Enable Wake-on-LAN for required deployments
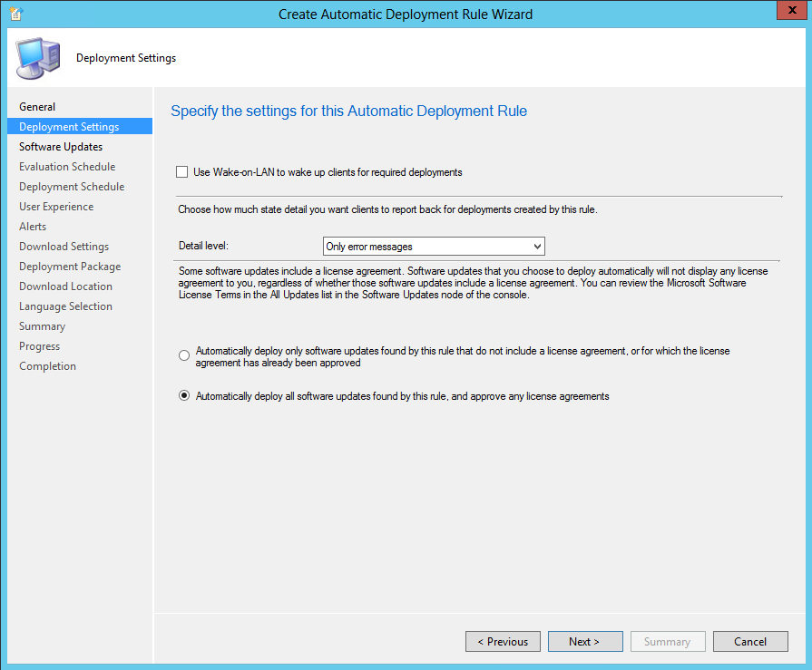The height and width of the screenshot is (670, 812). 181,171
